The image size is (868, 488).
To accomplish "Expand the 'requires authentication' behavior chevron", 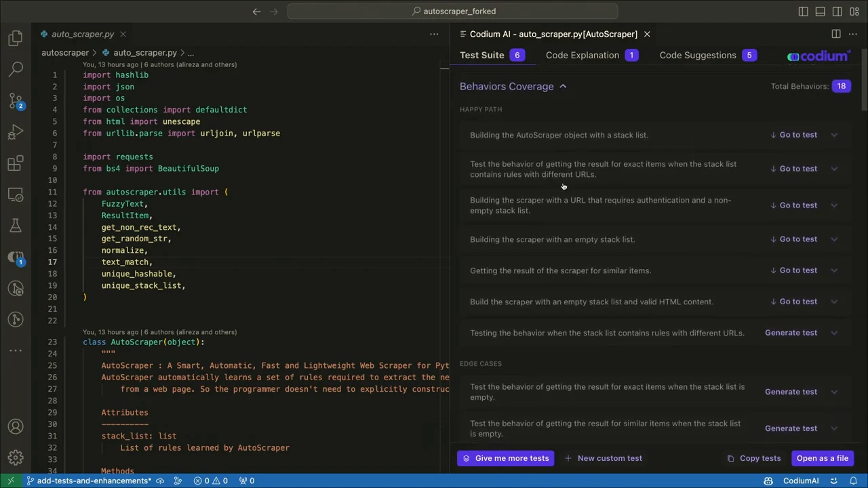I will click(834, 205).
